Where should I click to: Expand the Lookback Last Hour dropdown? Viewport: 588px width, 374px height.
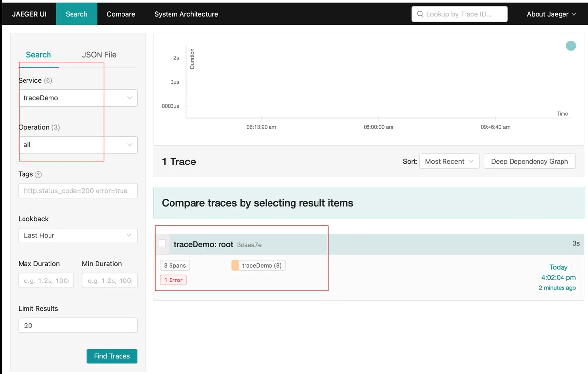click(78, 235)
